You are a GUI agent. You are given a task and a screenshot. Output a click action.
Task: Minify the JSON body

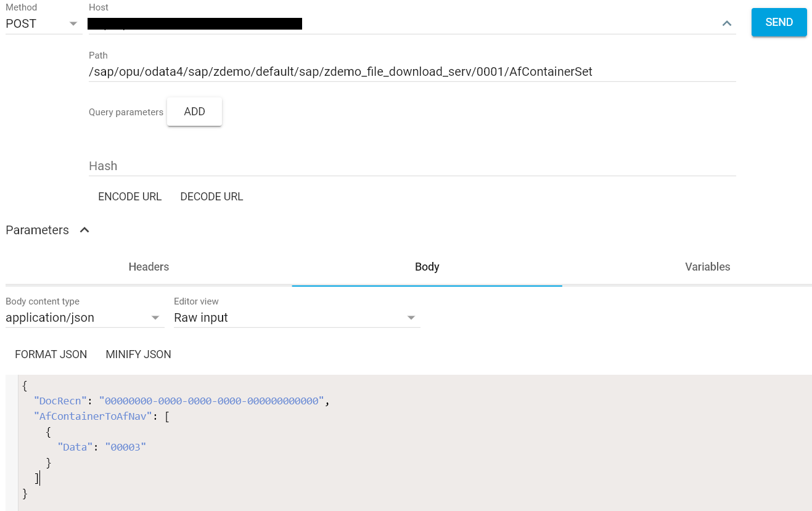click(x=139, y=354)
